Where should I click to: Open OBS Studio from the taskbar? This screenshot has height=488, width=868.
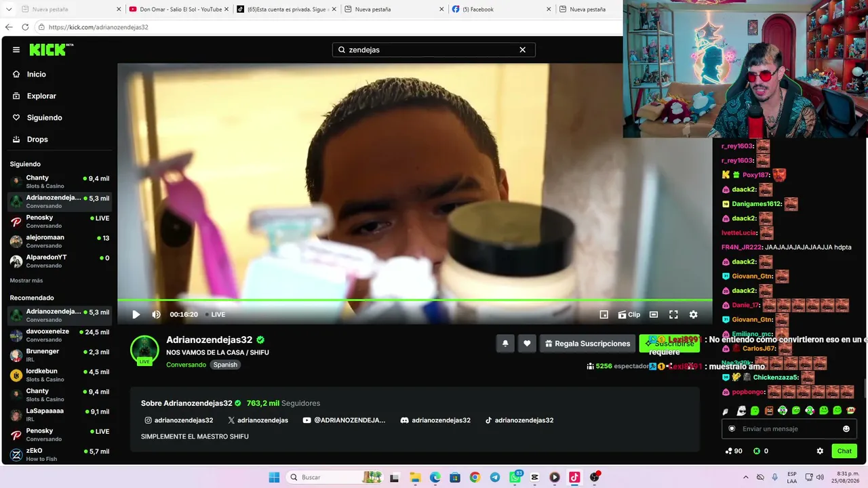pos(595,477)
